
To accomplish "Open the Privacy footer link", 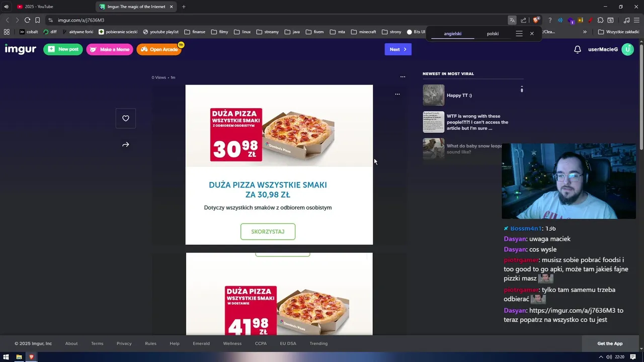I will (x=124, y=343).
